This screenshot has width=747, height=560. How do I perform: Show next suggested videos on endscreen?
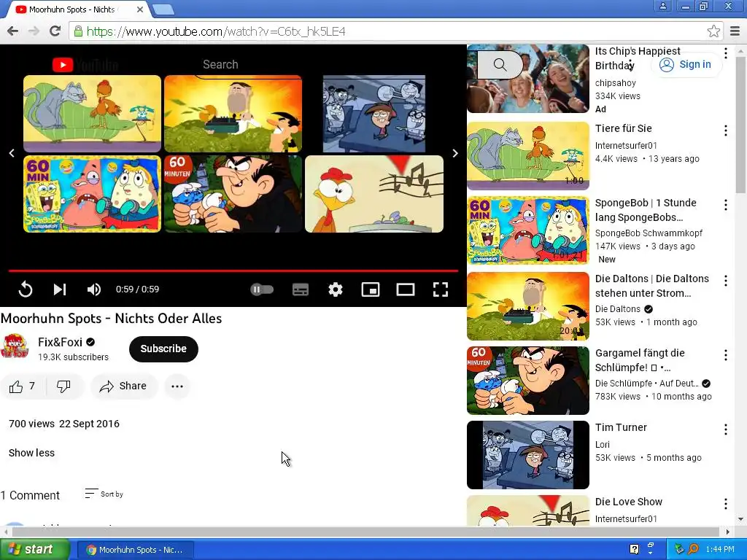455,153
